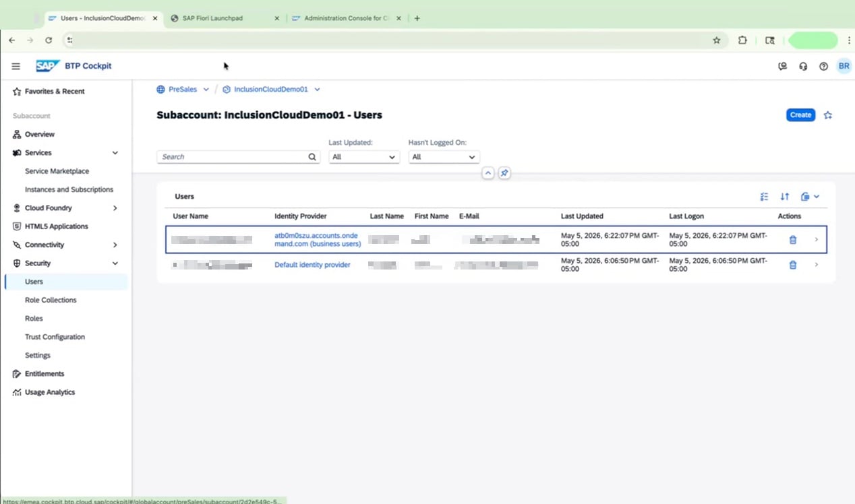The width and height of the screenshot is (855, 504).
Task: Expand the Connectivity sidebar section
Action: pos(115,245)
